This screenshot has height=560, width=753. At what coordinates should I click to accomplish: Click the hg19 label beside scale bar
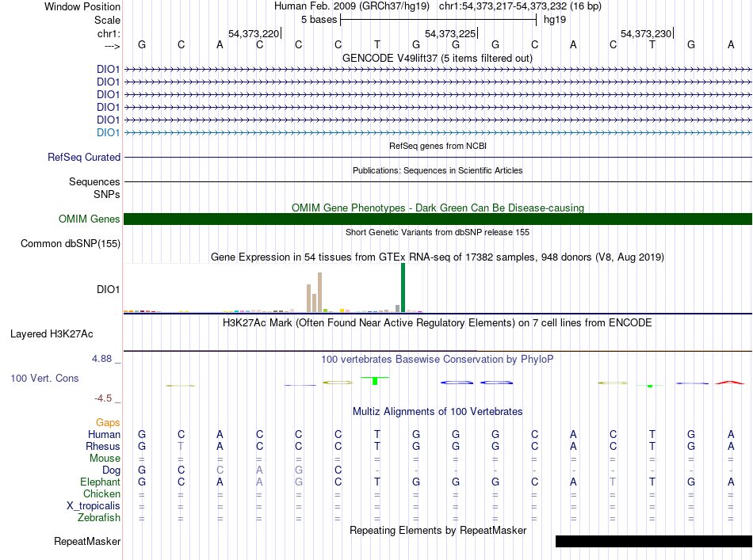pos(555,20)
